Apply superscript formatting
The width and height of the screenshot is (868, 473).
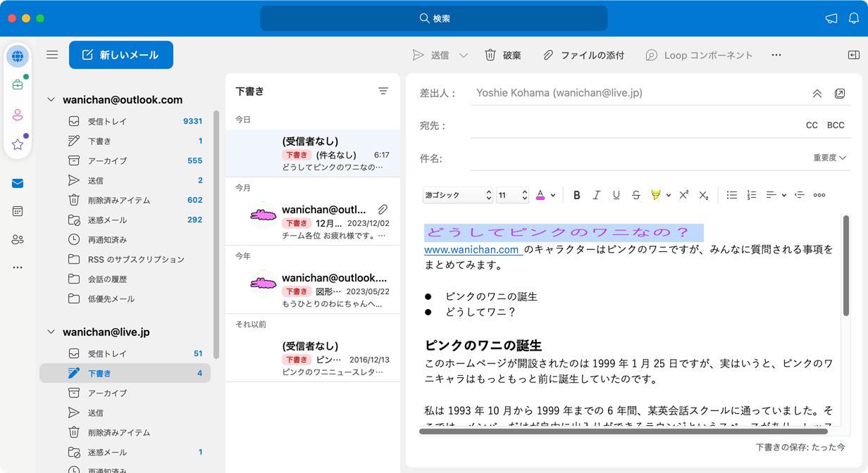(x=683, y=195)
